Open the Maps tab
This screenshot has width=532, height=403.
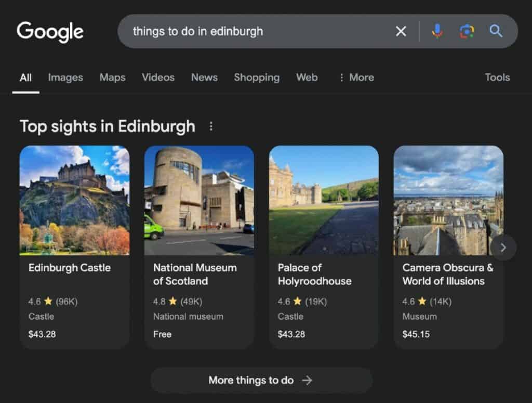tap(113, 78)
